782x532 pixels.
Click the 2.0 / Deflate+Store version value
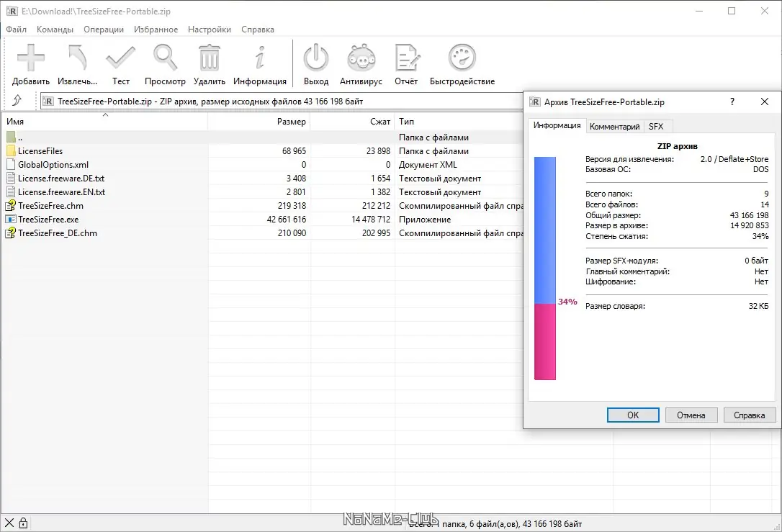pyautogui.click(x=734, y=159)
